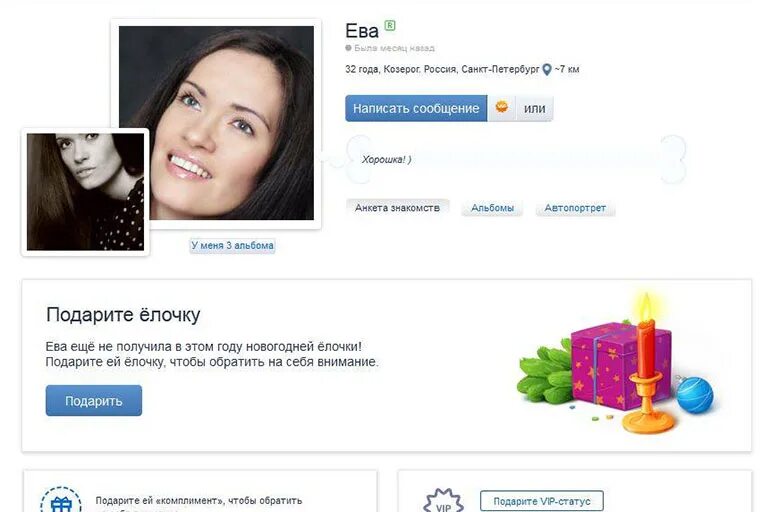Click the VIP star badge icon
The image size is (770, 512).
443,502
